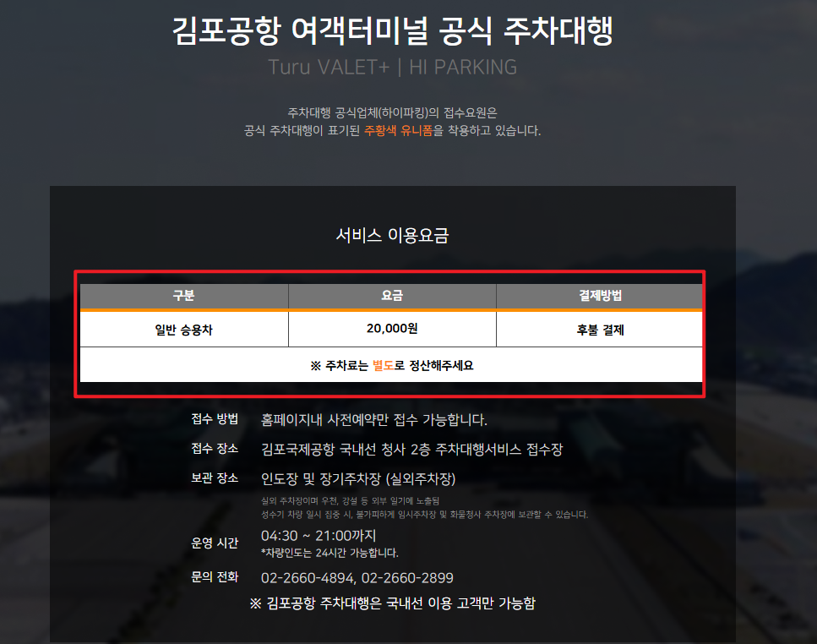Select the table header 구분

point(184,297)
